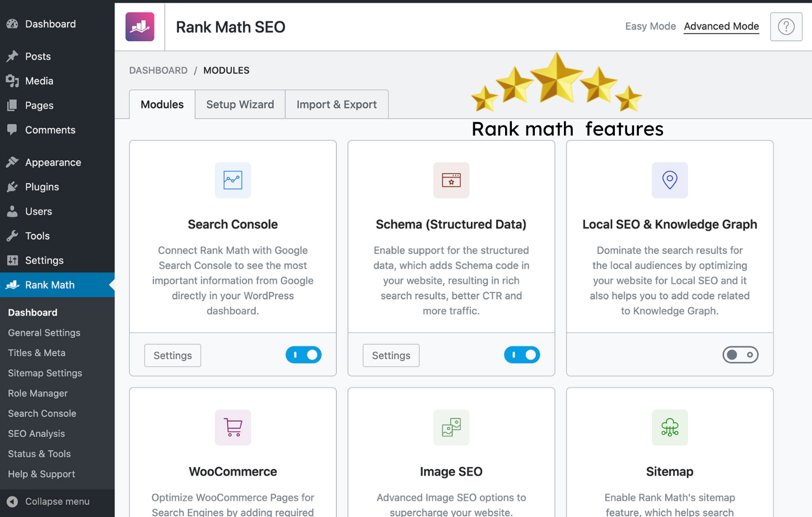Click the Comments bubble icon
The image size is (812, 517).
pos(12,129)
